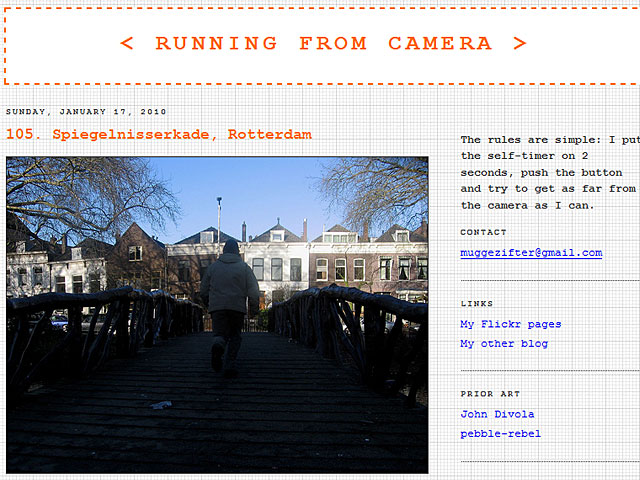
Task: Click the Contact sidebar heading
Action: click(x=483, y=232)
